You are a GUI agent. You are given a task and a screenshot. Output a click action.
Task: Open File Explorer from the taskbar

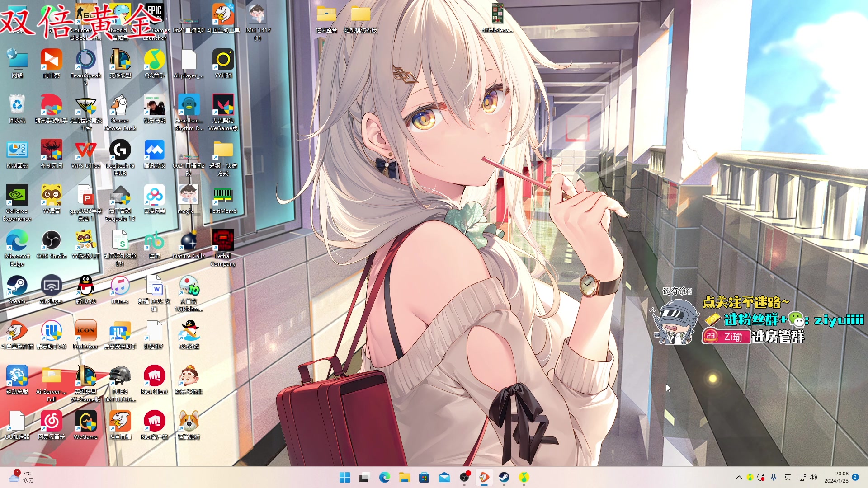[404, 477]
